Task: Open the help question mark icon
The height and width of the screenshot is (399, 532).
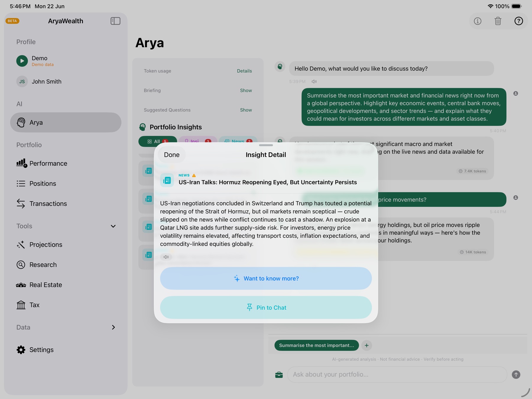Action: pyautogui.click(x=519, y=21)
